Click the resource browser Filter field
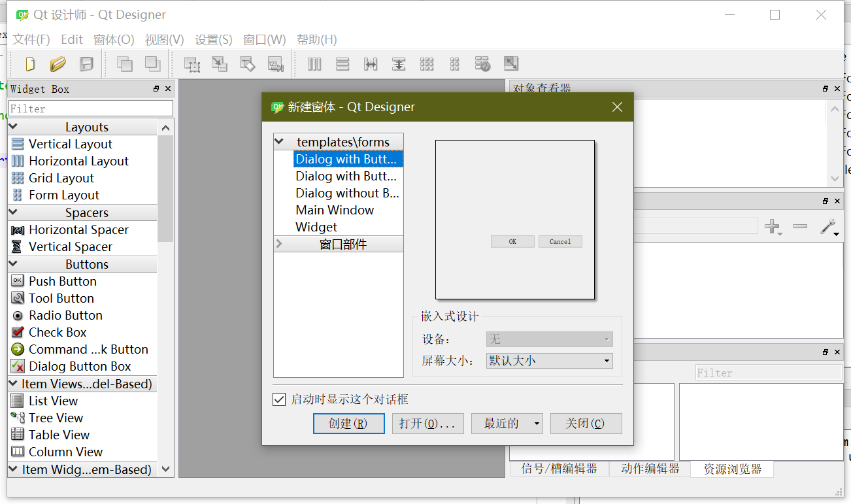 click(769, 373)
